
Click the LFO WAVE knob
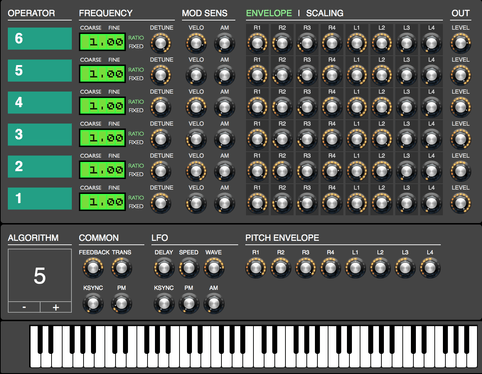tap(214, 268)
